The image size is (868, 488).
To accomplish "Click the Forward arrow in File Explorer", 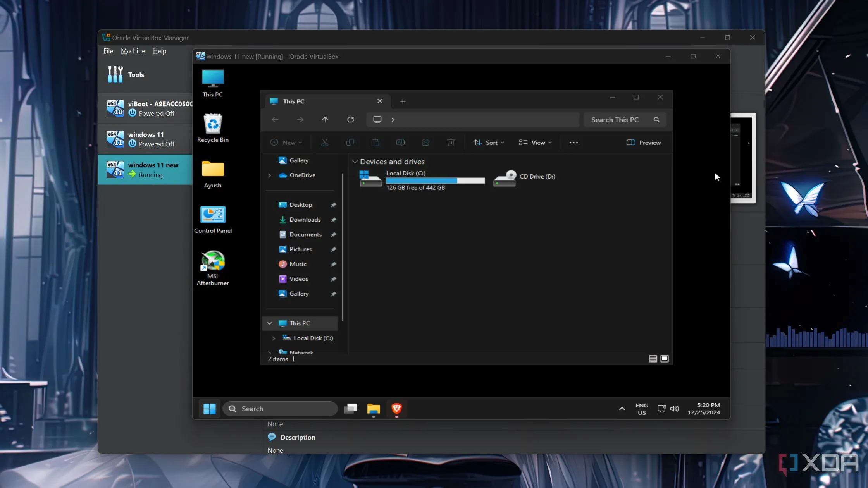I will coord(300,120).
